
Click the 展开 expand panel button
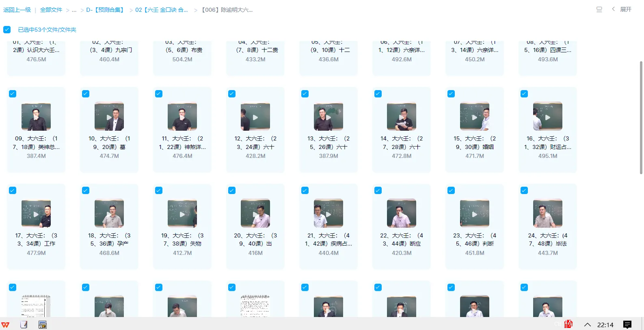(626, 9)
